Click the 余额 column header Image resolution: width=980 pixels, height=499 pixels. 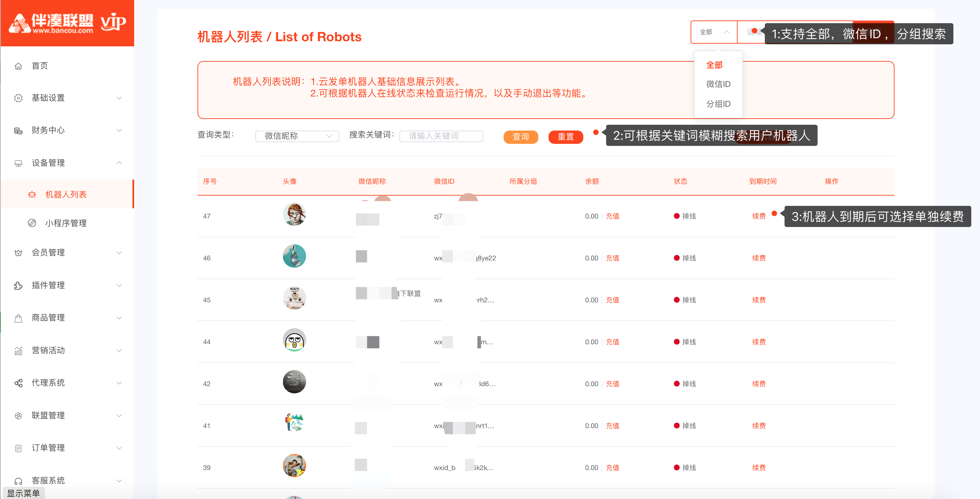pos(592,181)
